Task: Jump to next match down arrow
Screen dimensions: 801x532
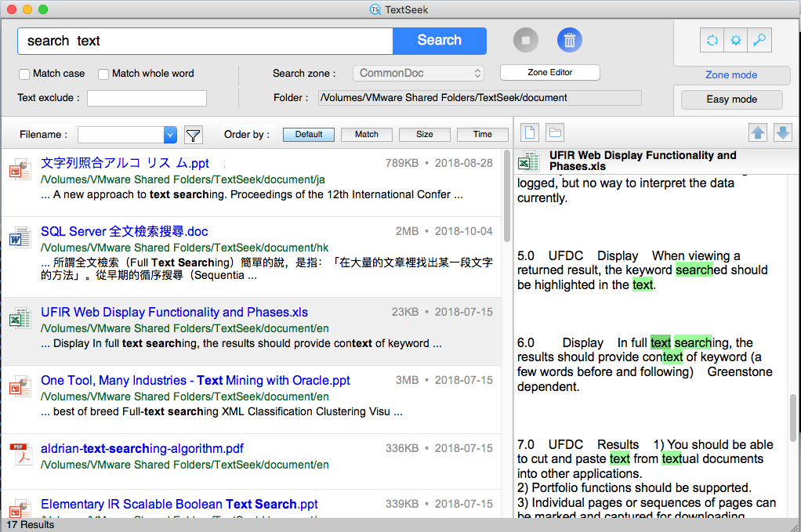Action: [783, 132]
